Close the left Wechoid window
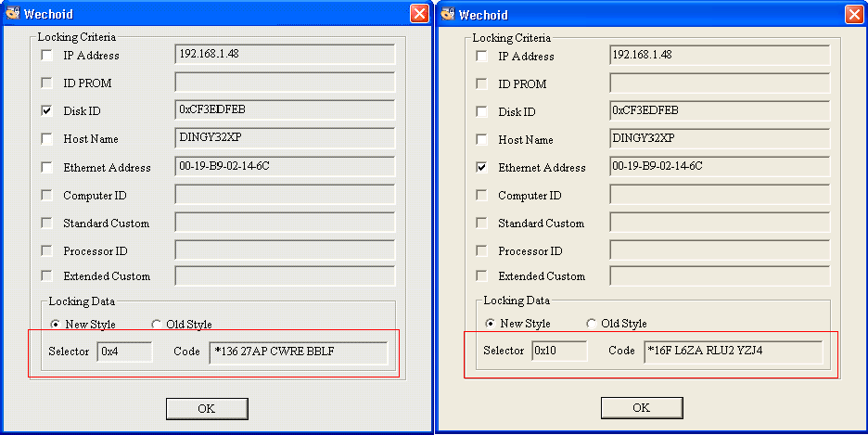 (x=420, y=13)
